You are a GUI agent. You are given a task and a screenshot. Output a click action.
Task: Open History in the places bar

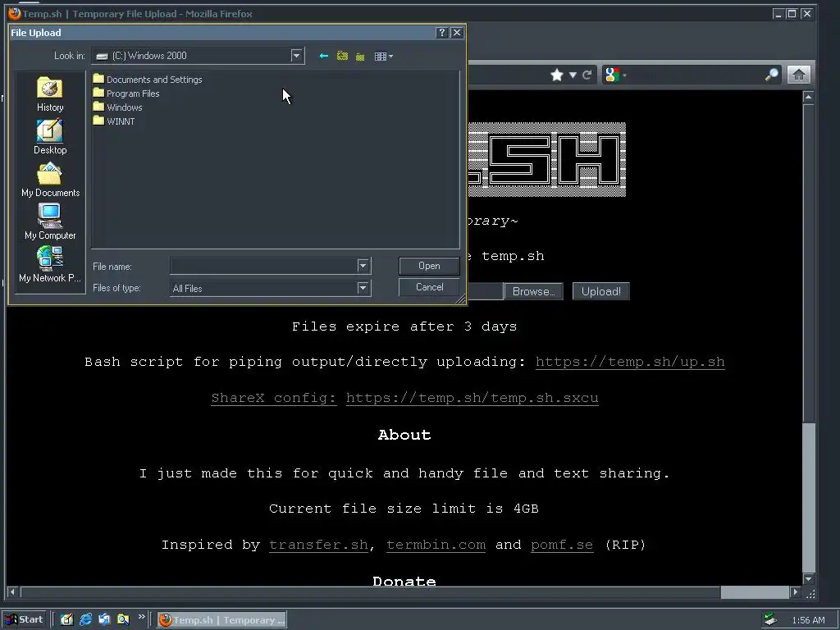pos(50,94)
